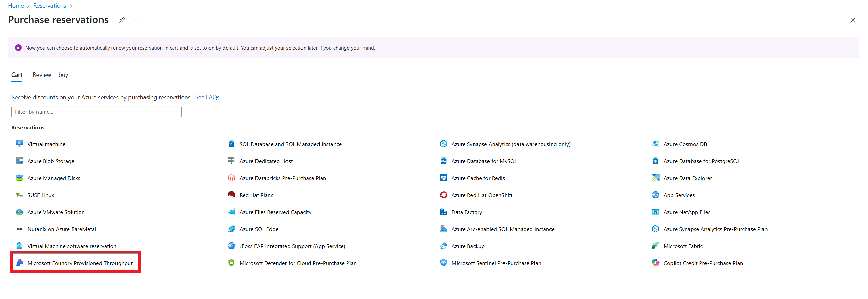This screenshot has width=868, height=299.
Task: Choose the Azure Arc-enabled SQL Managed Instance icon
Action: click(444, 229)
